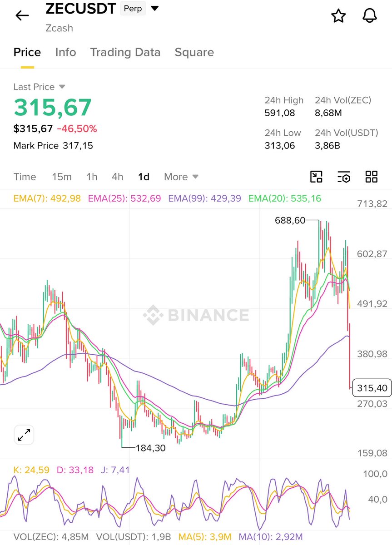Image resolution: width=392 pixels, height=545 pixels.
Task: Click the J: 7,41 KDJ label
Action: 115,470
